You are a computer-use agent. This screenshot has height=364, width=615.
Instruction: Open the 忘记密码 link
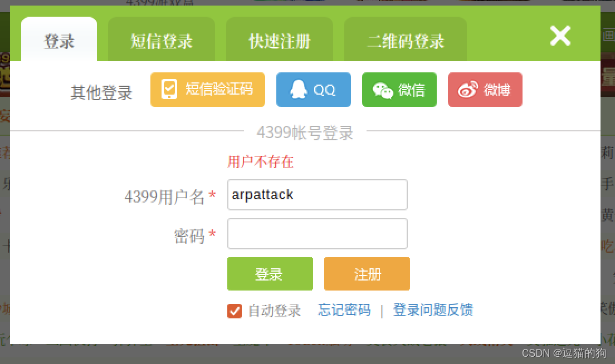(344, 310)
